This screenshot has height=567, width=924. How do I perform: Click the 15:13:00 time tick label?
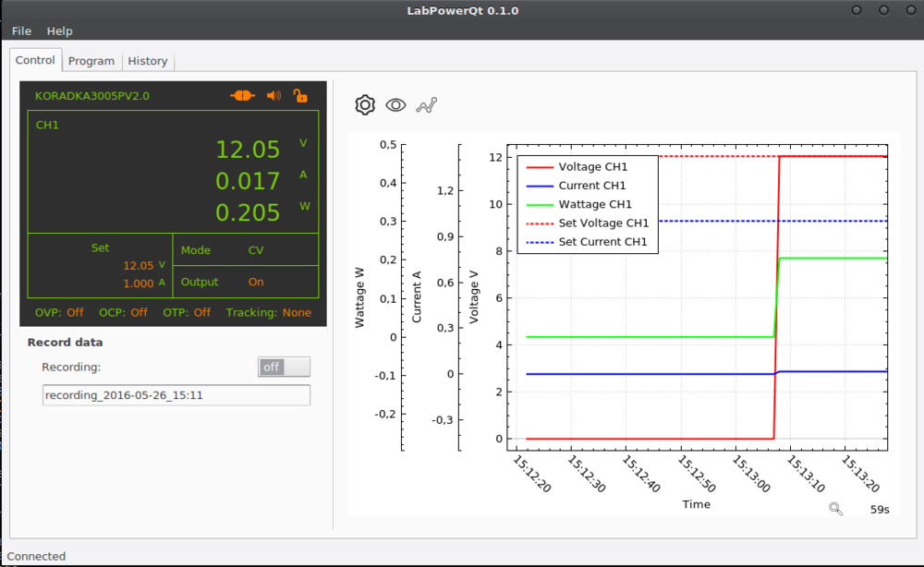pyautogui.click(x=750, y=474)
